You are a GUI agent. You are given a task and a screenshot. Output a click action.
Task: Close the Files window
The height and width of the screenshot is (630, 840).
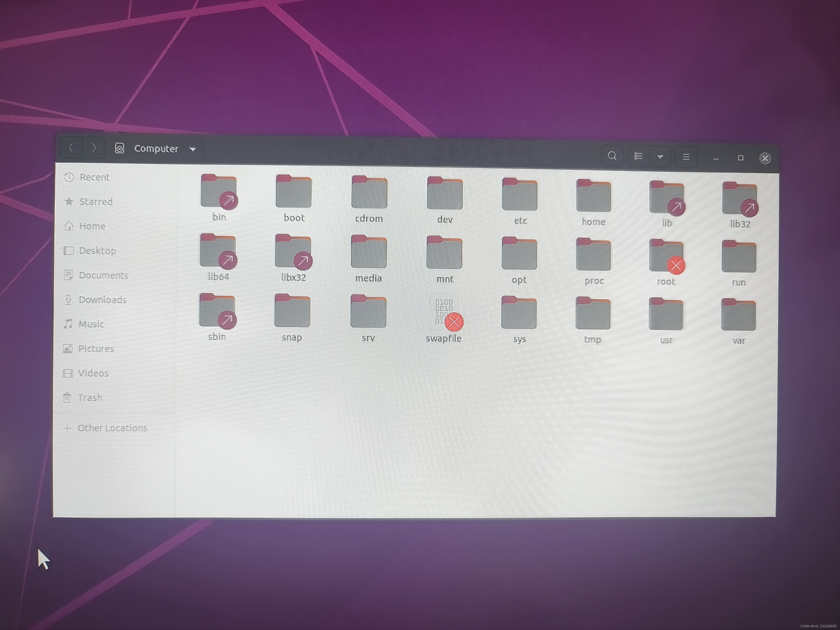click(x=765, y=158)
